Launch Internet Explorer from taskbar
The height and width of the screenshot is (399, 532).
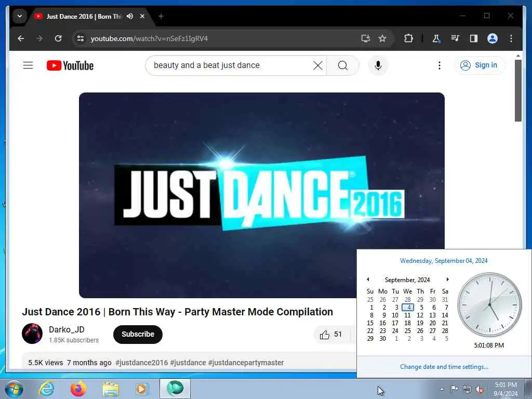(46, 389)
